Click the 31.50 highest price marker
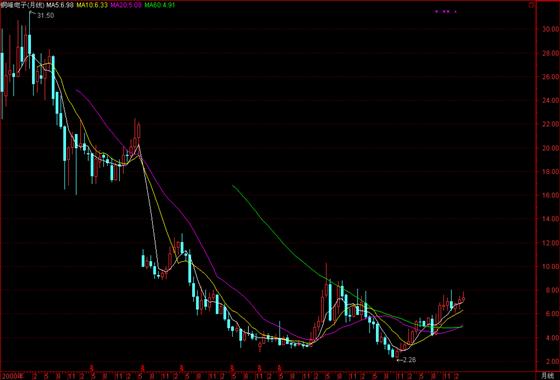560x380 pixels. (45, 16)
